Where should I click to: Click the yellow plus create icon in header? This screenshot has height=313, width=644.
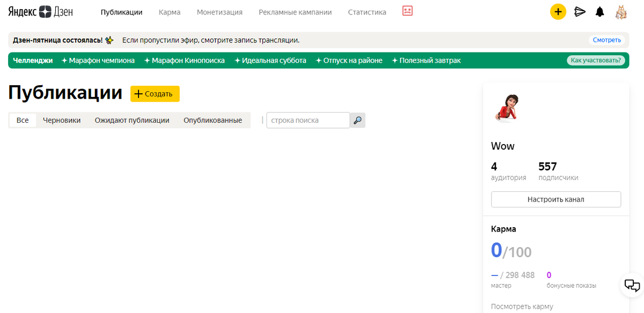coord(558,12)
